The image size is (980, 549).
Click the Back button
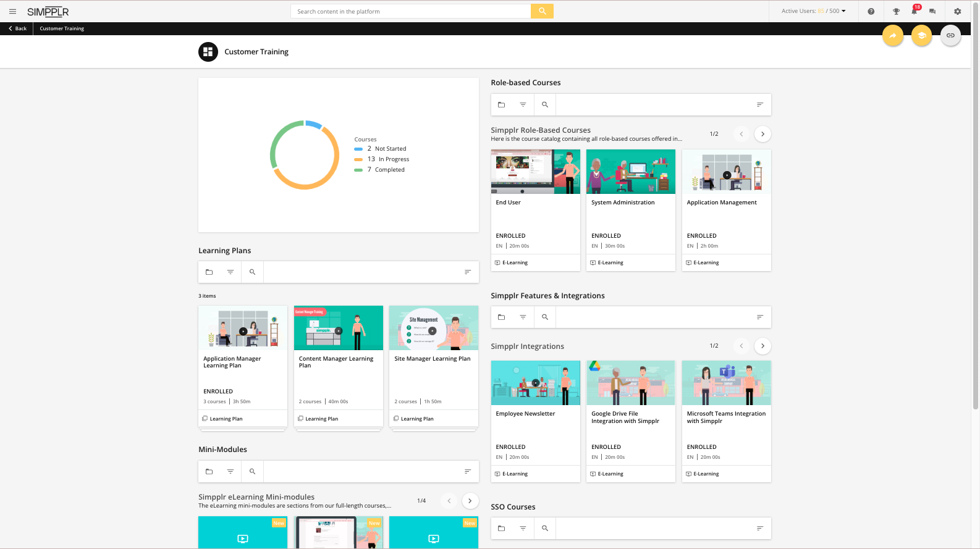(17, 28)
